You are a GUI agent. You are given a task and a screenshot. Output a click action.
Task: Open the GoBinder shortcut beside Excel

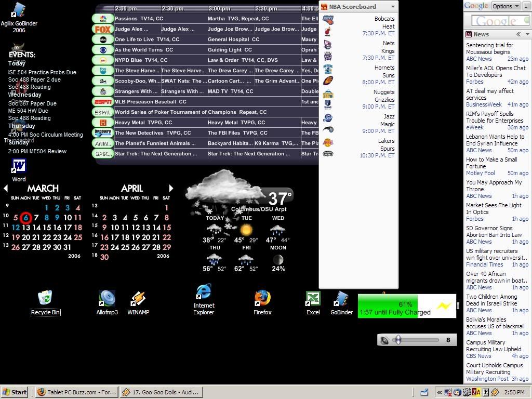click(341, 303)
